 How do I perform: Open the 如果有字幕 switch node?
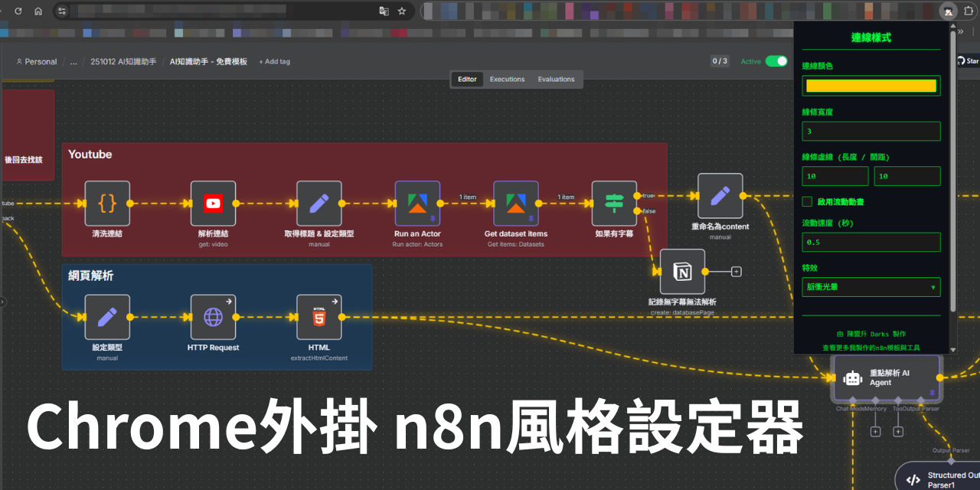pyautogui.click(x=614, y=203)
